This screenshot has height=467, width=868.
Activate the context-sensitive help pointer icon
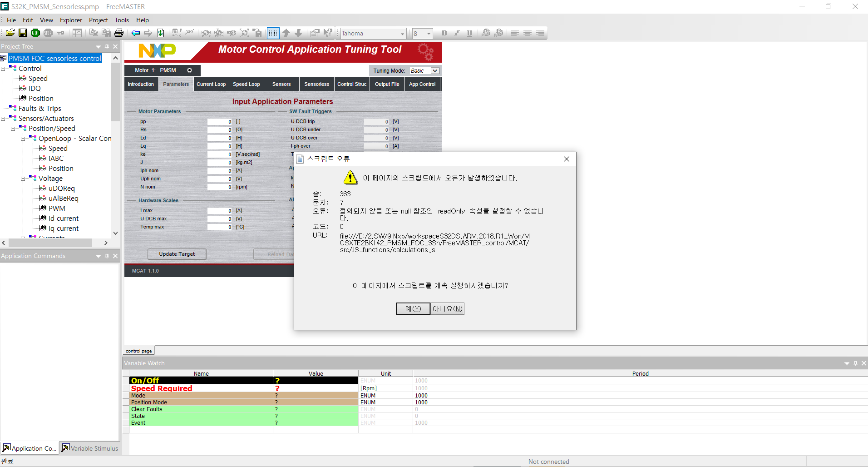click(328, 33)
